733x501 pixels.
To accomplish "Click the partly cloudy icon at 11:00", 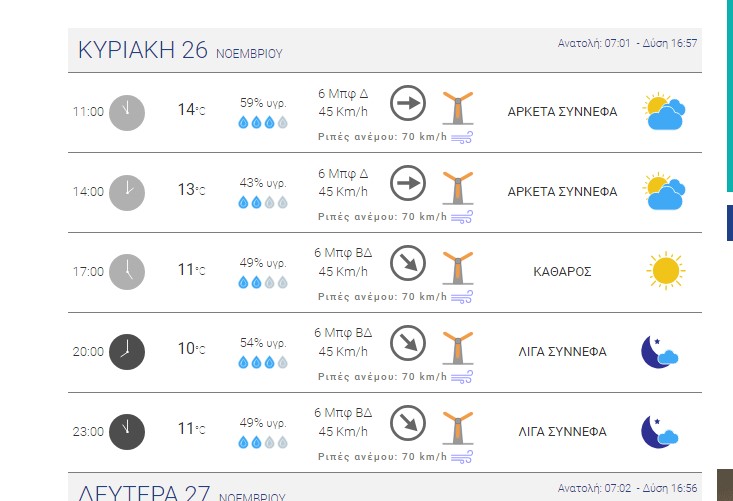I will [x=664, y=111].
